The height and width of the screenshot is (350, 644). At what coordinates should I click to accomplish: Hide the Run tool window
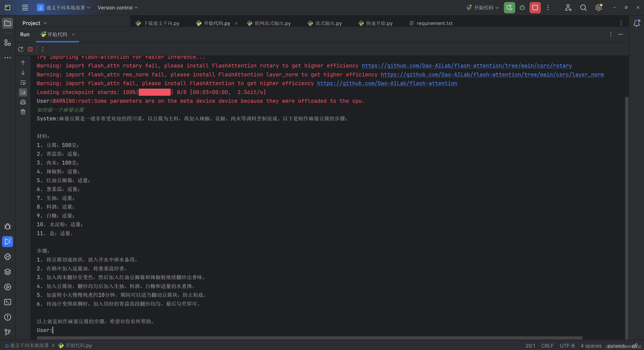(621, 34)
